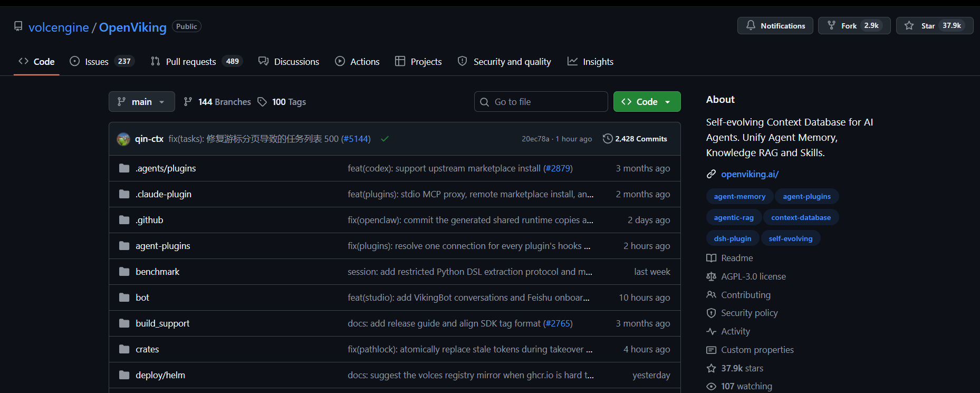This screenshot has height=393, width=980.
Task: Click the green check status icon on the latest commit
Action: (385, 139)
